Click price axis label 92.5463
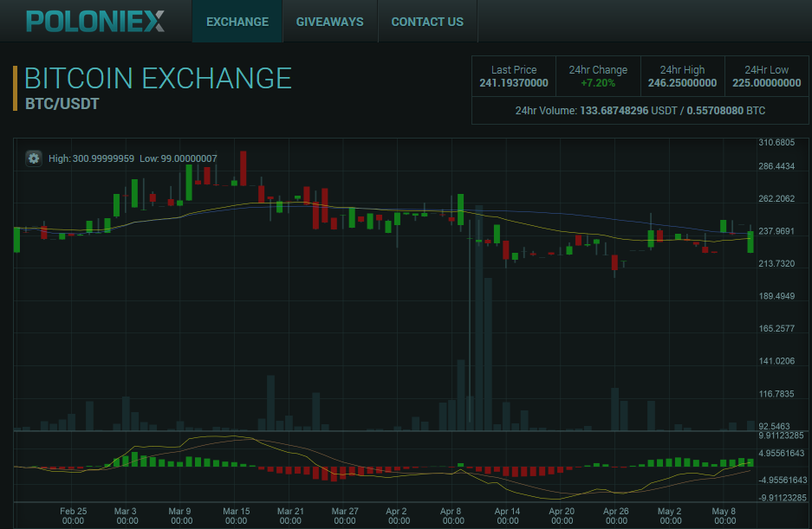Screen dimensions: 812x529 tap(774, 426)
